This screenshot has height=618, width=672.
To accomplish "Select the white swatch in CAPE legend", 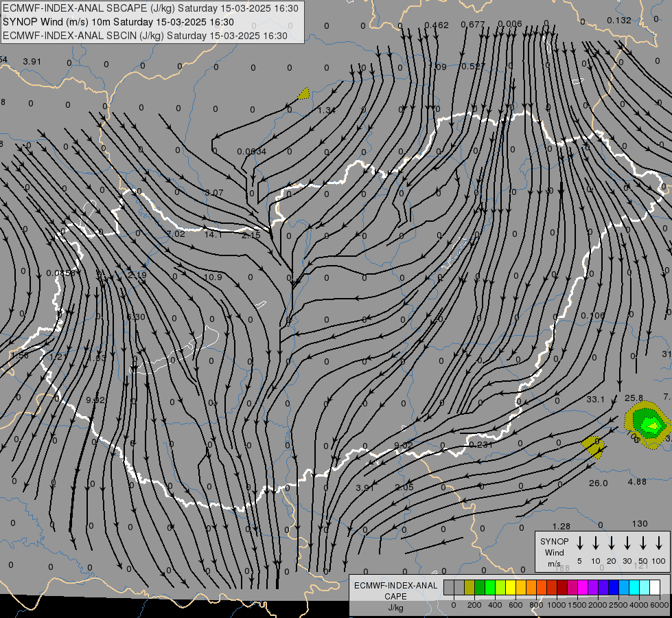I will point(656,588).
